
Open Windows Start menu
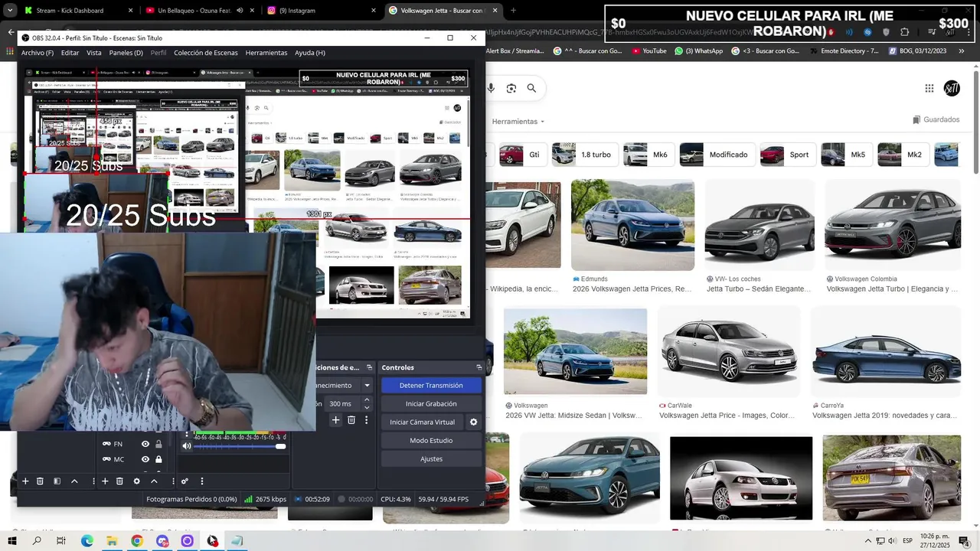click(12, 541)
